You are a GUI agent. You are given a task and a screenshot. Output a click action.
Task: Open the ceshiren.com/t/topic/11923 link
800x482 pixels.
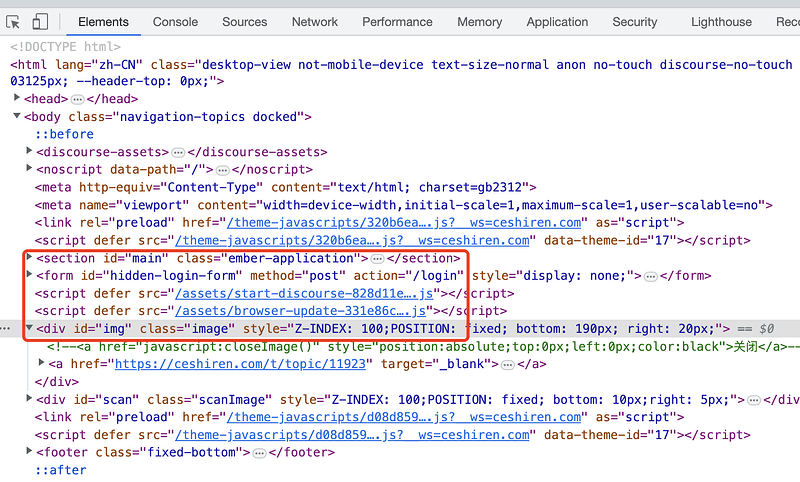click(240, 364)
